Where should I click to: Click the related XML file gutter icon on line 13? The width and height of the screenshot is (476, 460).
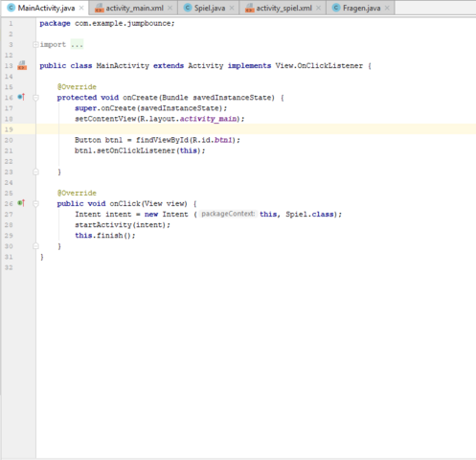[x=22, y=65]
